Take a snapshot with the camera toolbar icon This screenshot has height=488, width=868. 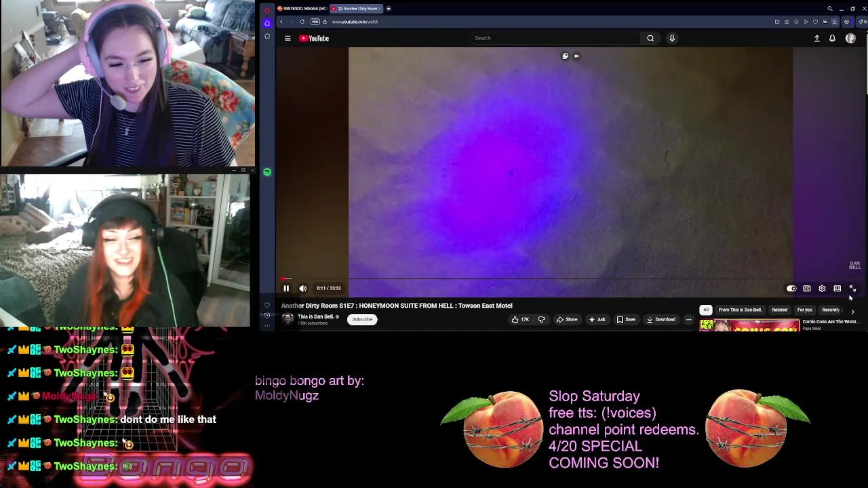787,22
